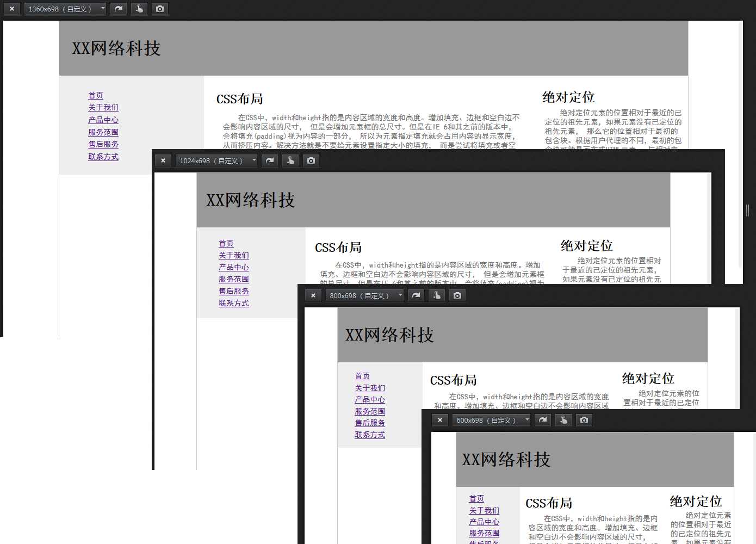The width and height of the screenshot is (756, 544).
Task: Open 售后服务 link in 1024x698 view
Action: coord(234,291)
